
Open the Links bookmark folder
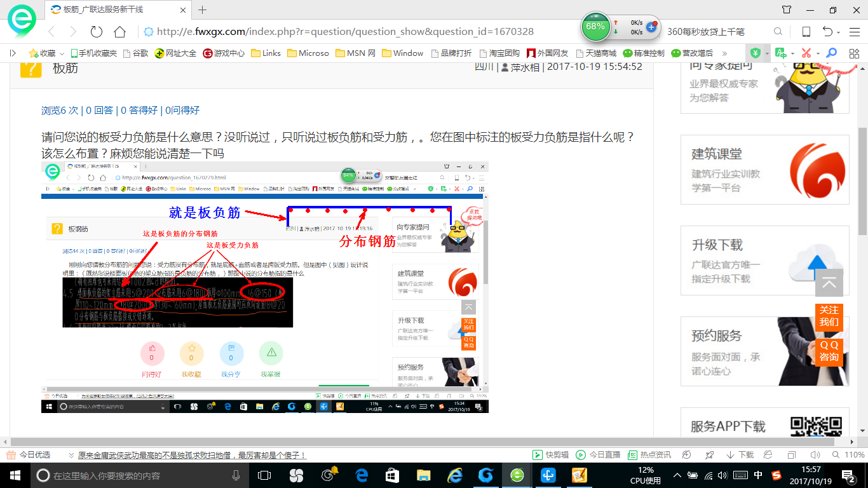tap(266, 53)
